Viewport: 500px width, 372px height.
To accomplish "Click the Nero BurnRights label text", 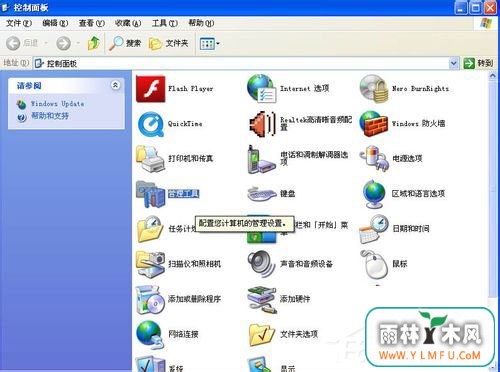I will (x=420, y=89).
